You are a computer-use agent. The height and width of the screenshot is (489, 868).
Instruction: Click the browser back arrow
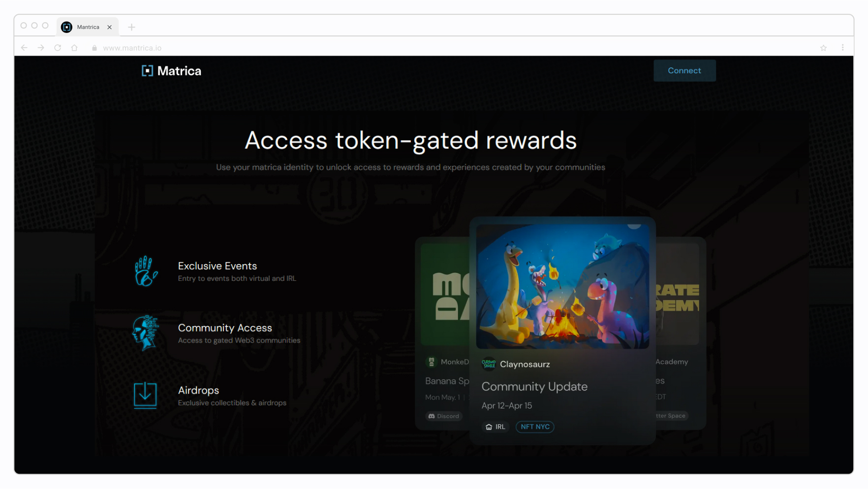pyautogui.click(x=24, y=48)
